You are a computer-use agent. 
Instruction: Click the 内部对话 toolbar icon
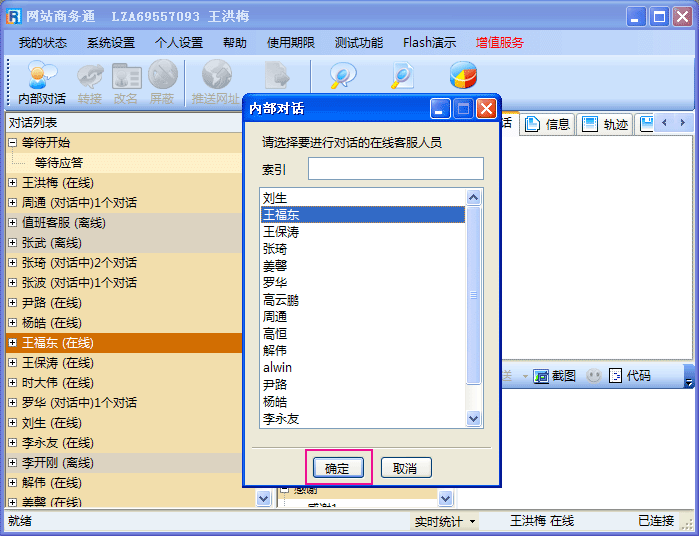(x=41, y=82)
